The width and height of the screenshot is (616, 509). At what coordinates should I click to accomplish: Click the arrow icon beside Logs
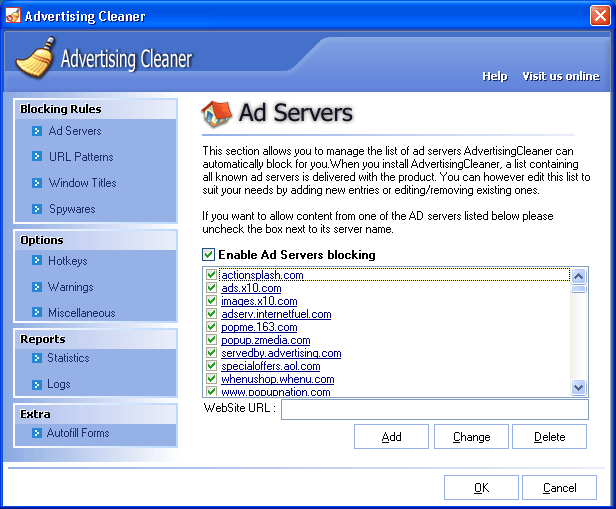pos(37,384)
